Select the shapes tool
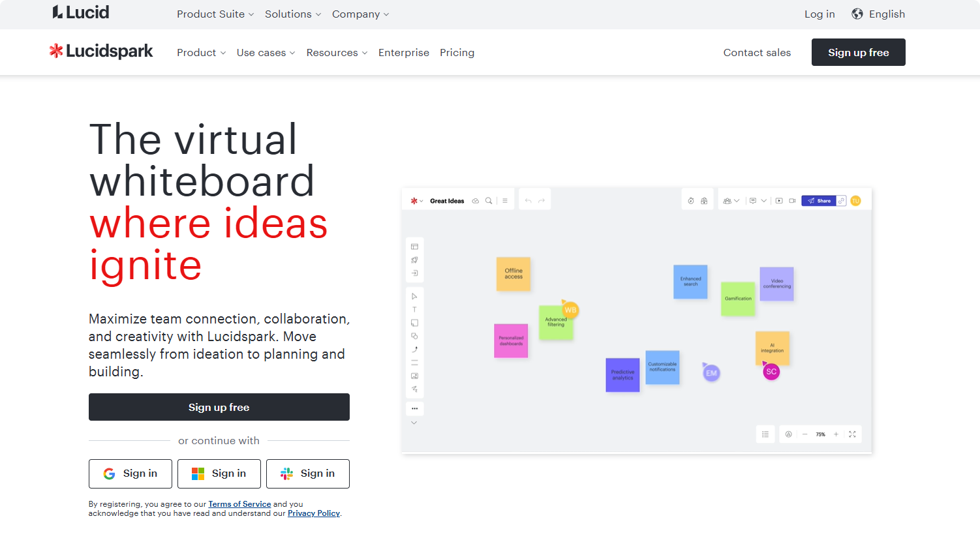The image size is (980, 557). pyautogui.click(x=414, y=336)
